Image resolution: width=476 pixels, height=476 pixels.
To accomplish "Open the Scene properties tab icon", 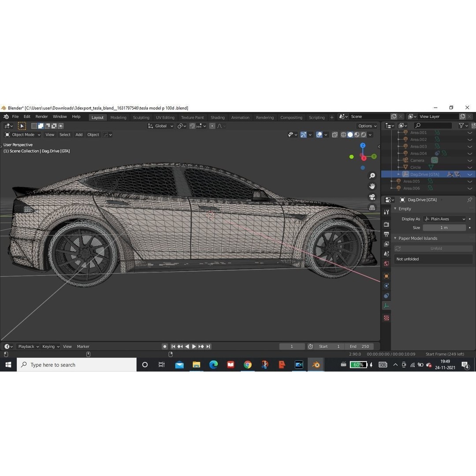I will [386, 253].
